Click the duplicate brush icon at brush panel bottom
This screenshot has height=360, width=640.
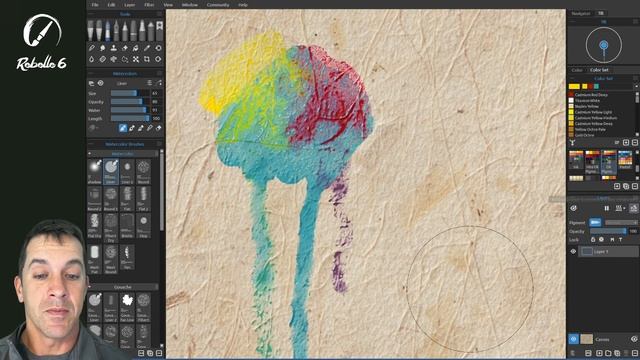click(x=150, y=353)
